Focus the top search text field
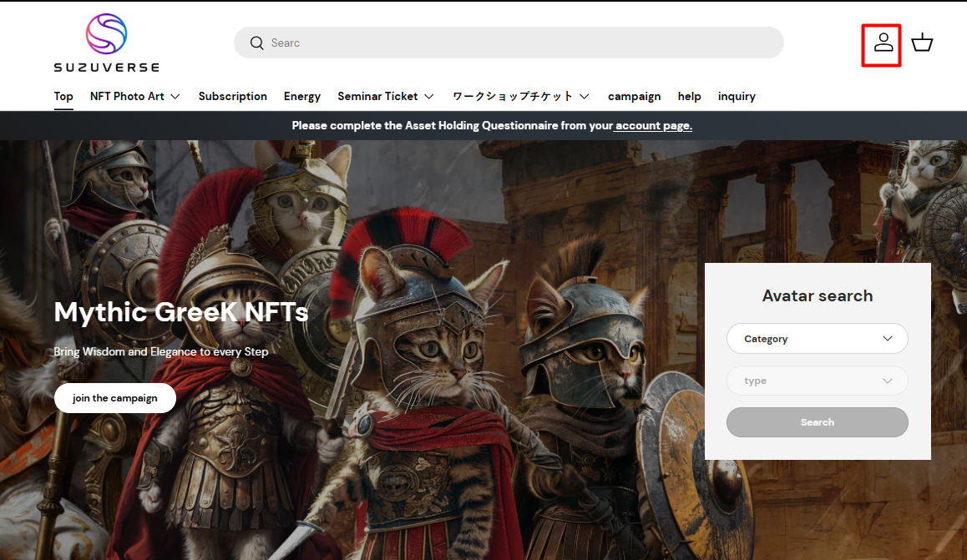Screen dimensions: 967x560 click(518, 43)
